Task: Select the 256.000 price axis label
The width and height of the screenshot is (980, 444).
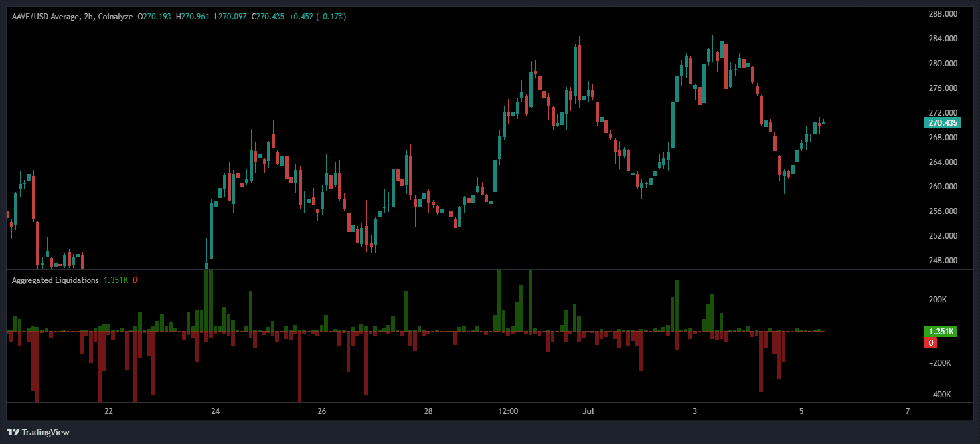Action: tap(943, 211)
